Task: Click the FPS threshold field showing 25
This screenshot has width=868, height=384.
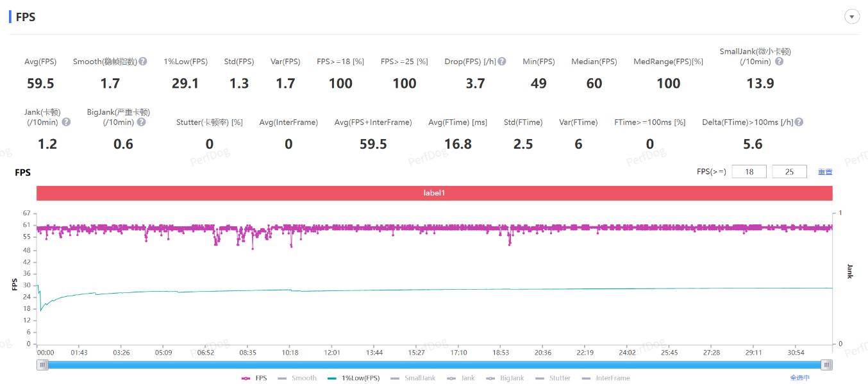Action: point(789,172)
